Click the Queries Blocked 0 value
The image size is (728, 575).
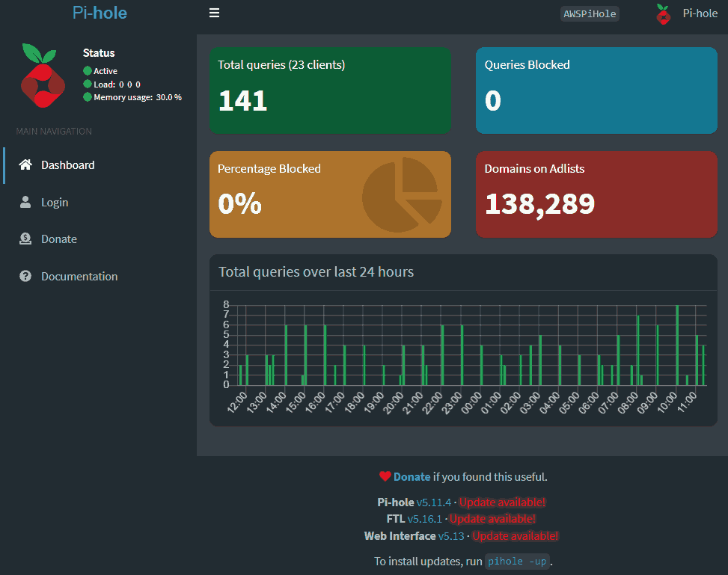[493, 100]
